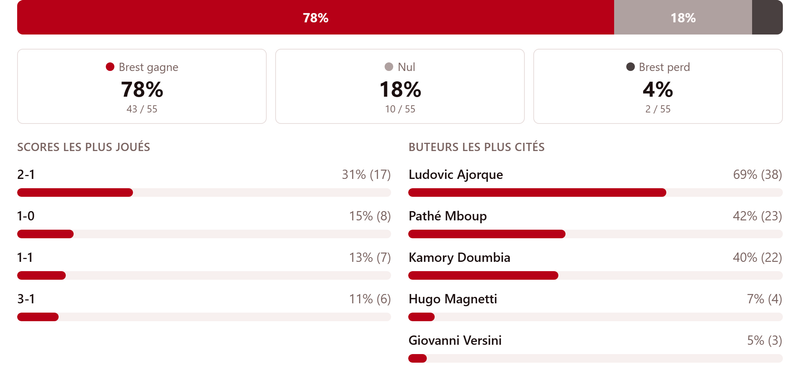Click Pathé Mboup progress bar
The width and height of the screenshot is (800, 380).
click(x=595, y=234)
